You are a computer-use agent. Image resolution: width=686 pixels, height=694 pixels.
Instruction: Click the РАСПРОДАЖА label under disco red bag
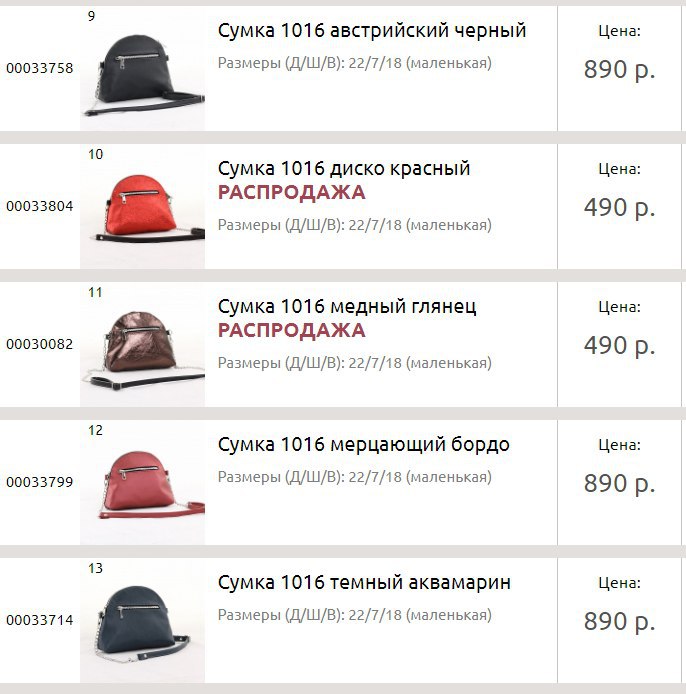[x=292, y=193]
